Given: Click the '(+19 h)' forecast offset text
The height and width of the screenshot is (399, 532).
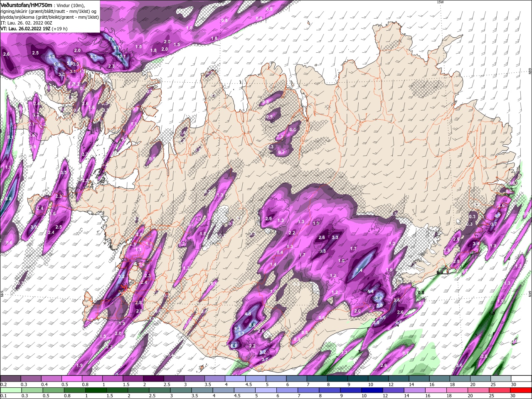Looking at the screenshot, I should click(60, 29).
